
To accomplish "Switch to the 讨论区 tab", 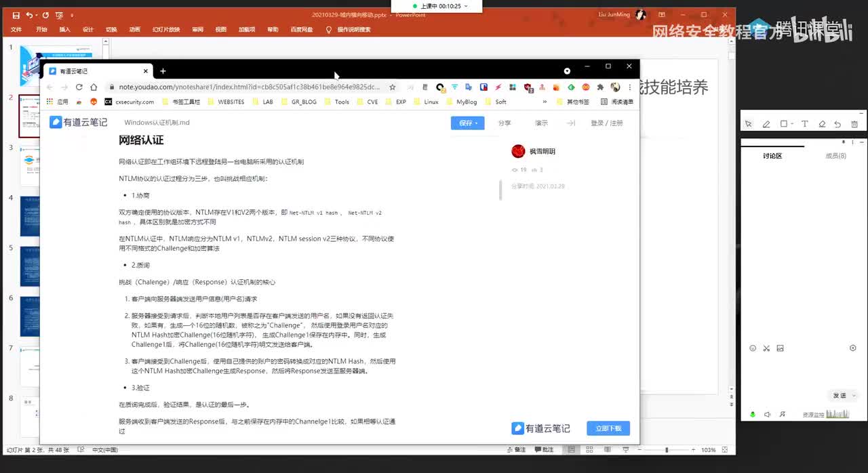I will coord(772,156).
